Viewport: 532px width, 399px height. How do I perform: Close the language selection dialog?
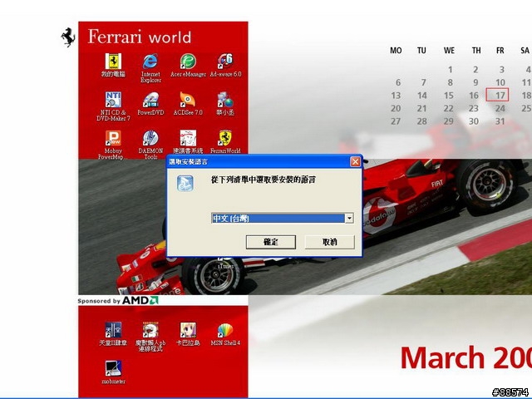tap(355, 162)
